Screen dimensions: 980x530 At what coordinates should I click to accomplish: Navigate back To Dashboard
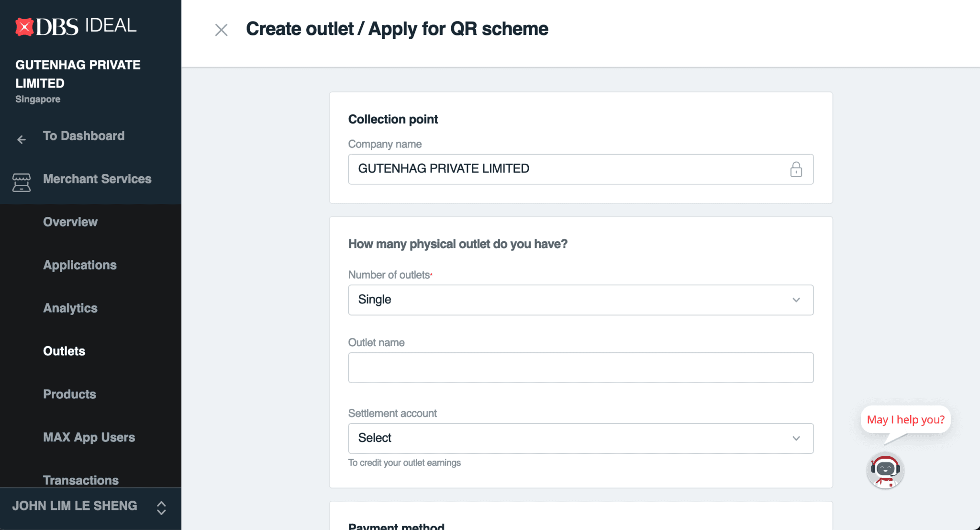(84, 135)
